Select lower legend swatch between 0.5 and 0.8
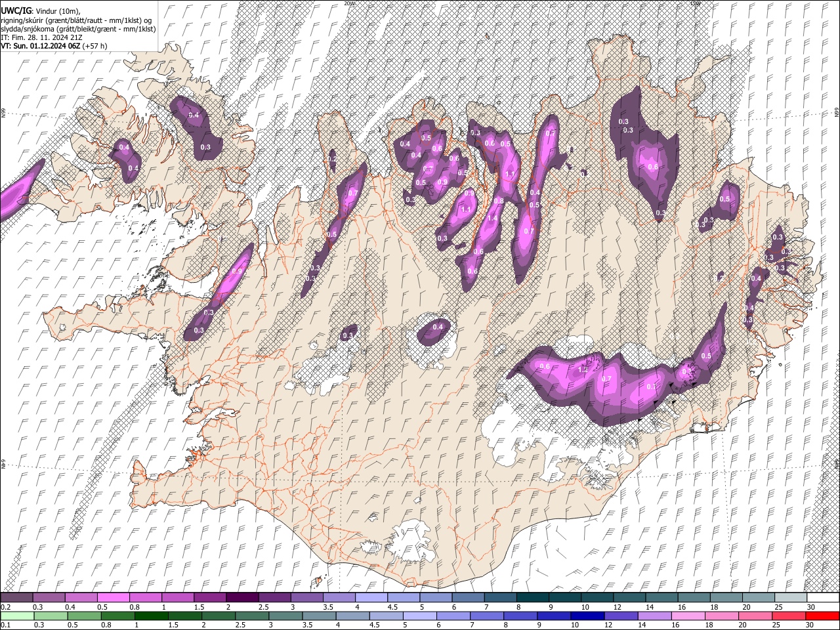Image resolution: width=840 pixels, height=630 pixels. [x=84, y=616]
